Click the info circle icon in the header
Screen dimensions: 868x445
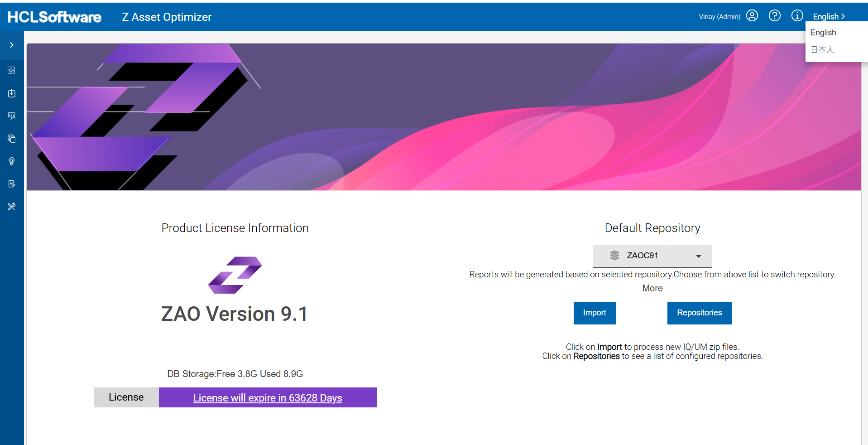pyautogui.click(x=797, y=16)
